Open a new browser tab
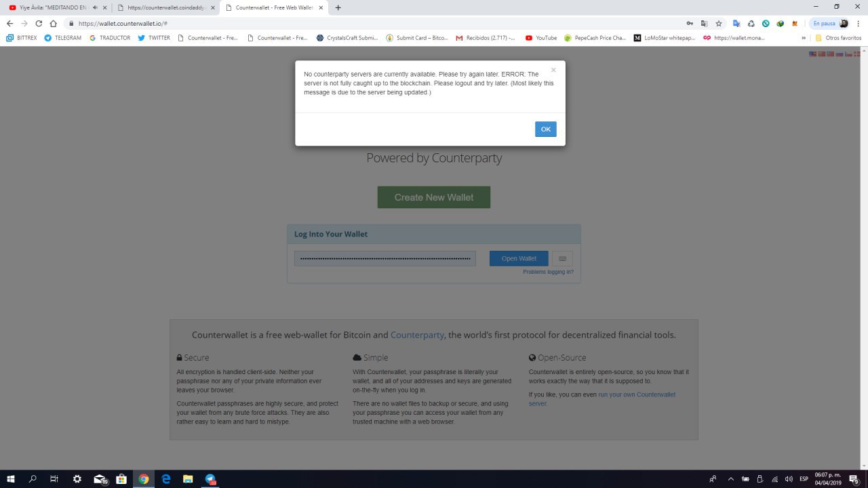This screenshot has height=488, width=868. (338, 7)
